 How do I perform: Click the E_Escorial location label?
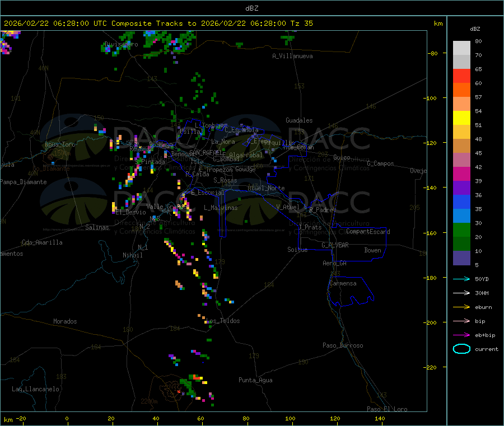click(x=207, y=193)
